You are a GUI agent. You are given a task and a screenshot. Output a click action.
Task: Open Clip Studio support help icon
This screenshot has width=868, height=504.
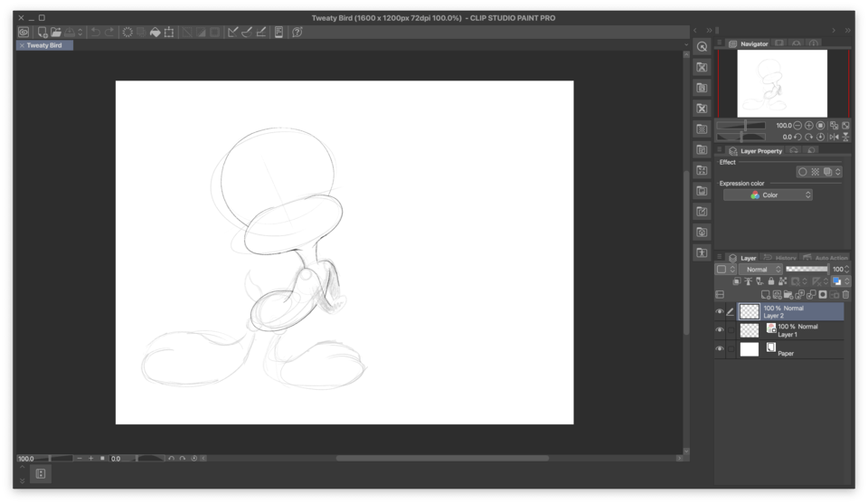click(x=297, y=33)
